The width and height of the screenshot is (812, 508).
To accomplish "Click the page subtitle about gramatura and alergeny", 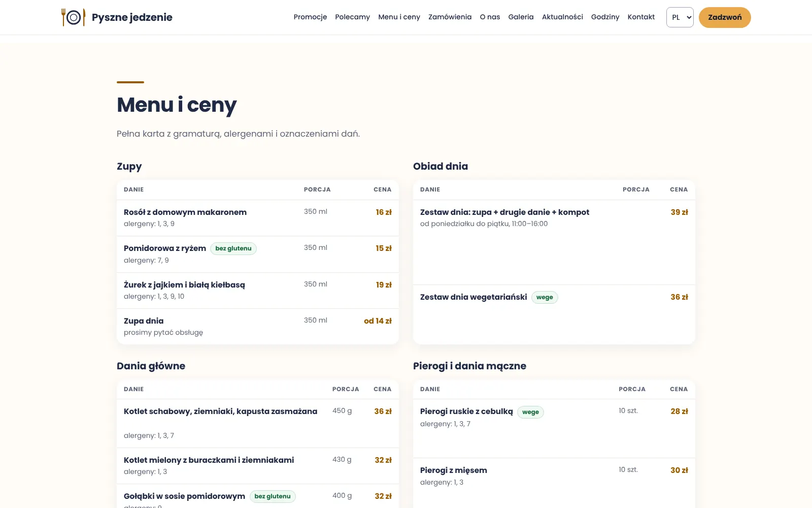I will click(238, 134).
